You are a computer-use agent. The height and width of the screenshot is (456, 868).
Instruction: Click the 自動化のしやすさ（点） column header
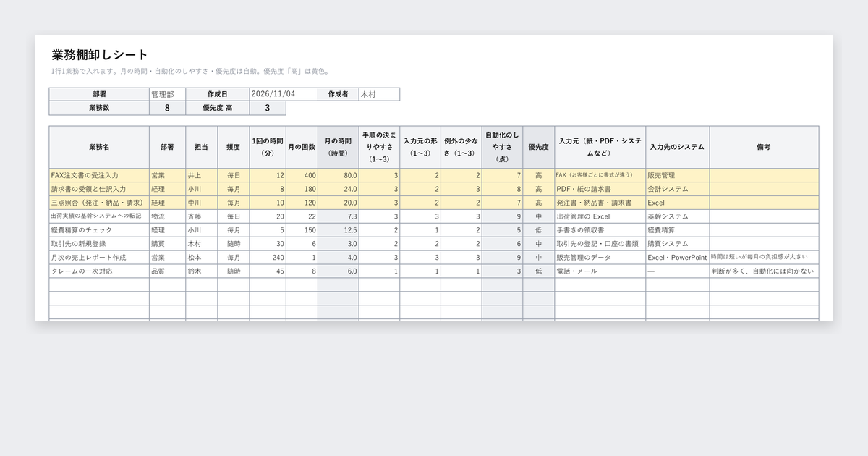tap(502, 147)
